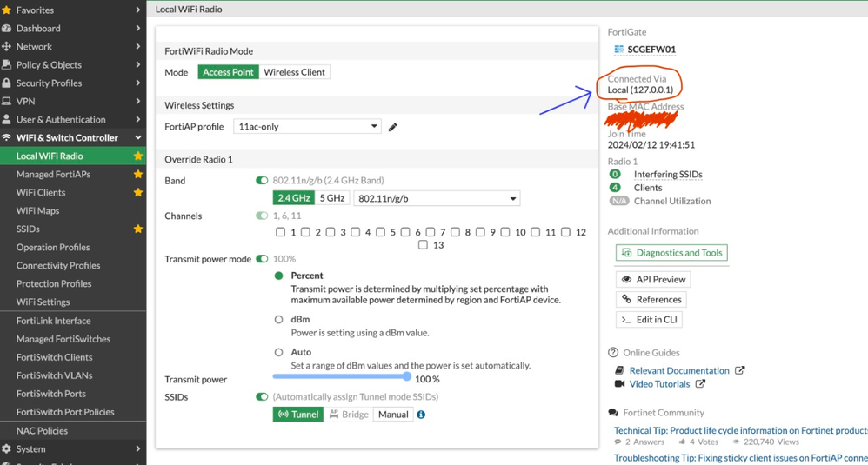Viewport: 868px width, 465px height.
Task: Click the Clients count badge showing 4
Action: pos(615,188)
